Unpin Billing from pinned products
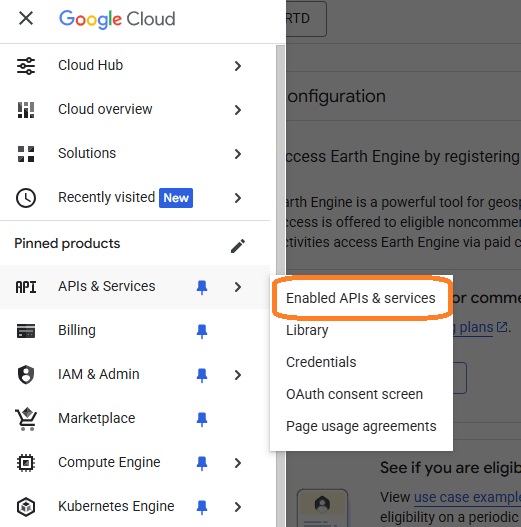The height and width of the screenshot is (527, 521). coord(202,331)
